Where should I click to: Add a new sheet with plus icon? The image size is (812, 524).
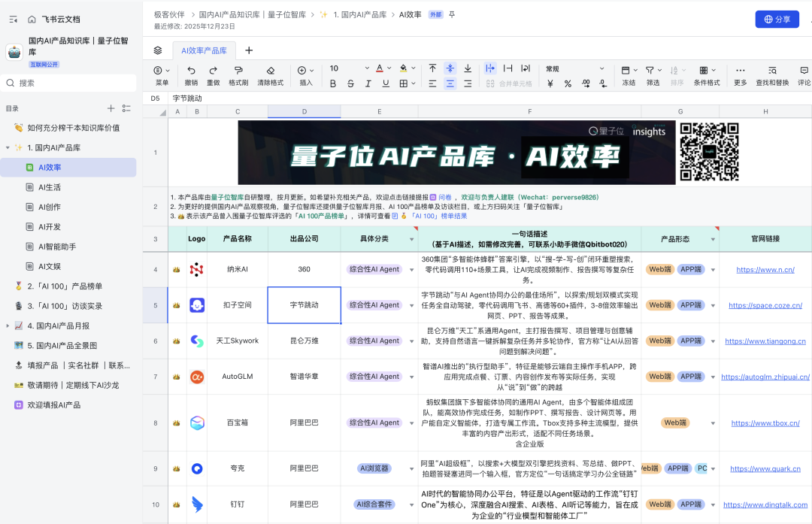point(249,50)
